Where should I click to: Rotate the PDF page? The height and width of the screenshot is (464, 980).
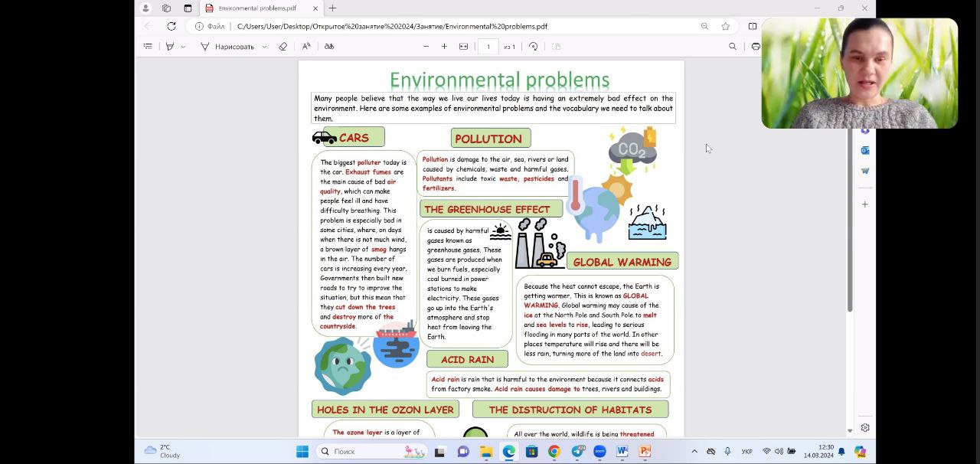534,47
